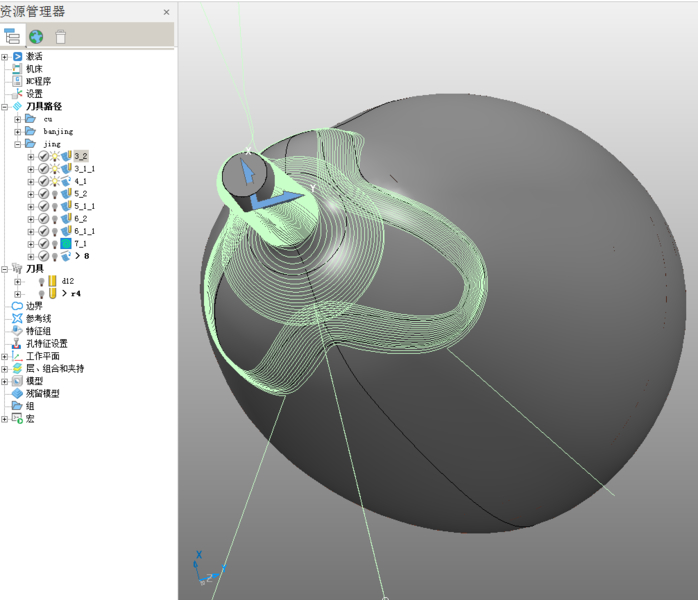Image resolution: width=698 pixels, height=600 pixels.
Task: Select toolpath 6_1_1 in the tree
Action: point(84,231)
